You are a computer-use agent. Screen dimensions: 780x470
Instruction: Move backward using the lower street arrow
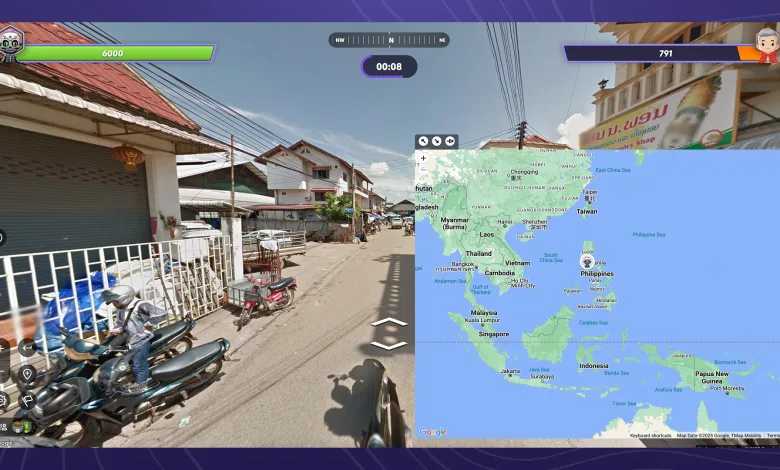pyautogui.click(x=389, y=345)
